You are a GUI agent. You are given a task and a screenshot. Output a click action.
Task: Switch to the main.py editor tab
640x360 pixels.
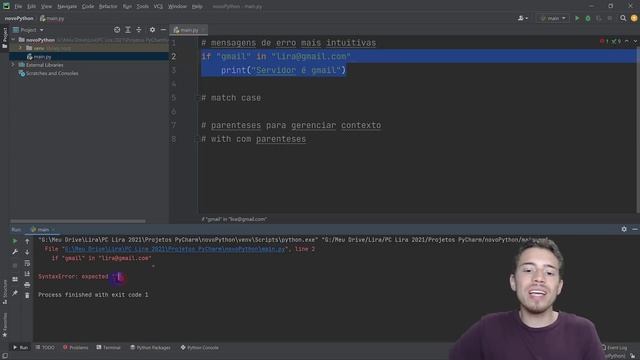point(189,30)
